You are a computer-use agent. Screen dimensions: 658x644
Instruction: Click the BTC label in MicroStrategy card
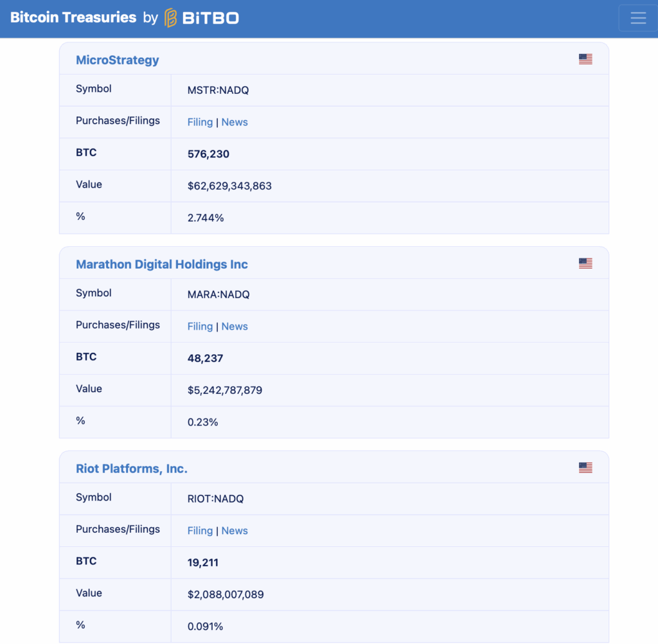86,152
